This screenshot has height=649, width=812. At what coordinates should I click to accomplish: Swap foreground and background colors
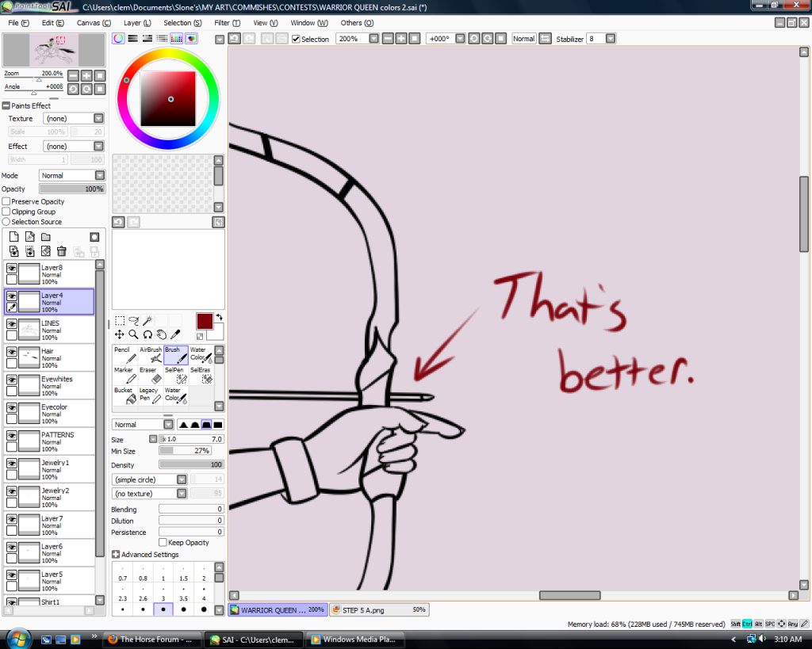point(219,317)
